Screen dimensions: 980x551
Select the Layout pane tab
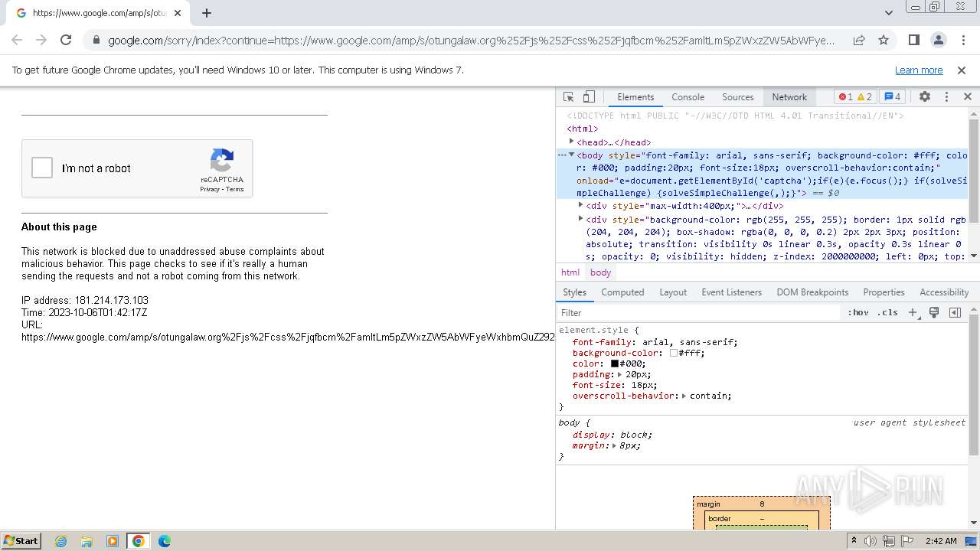point(673,292)
